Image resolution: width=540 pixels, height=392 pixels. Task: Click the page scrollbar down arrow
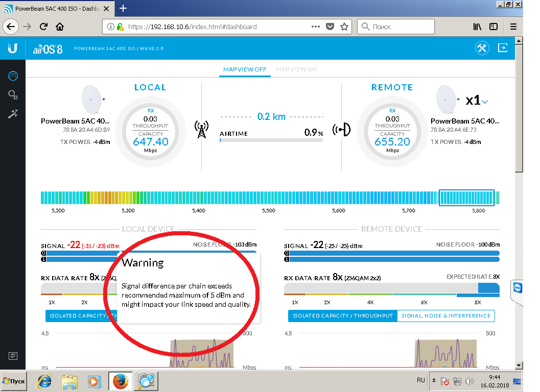tap(519, 365)
